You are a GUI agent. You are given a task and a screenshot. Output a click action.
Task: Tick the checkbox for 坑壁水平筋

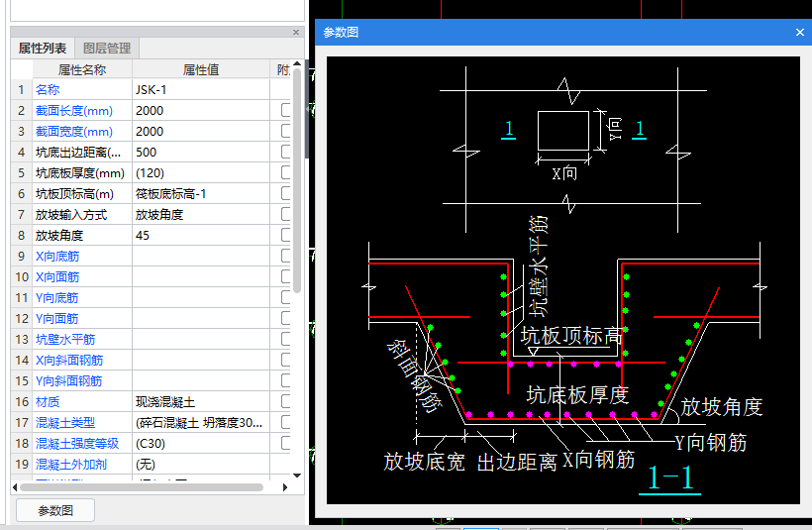point(286,339)
